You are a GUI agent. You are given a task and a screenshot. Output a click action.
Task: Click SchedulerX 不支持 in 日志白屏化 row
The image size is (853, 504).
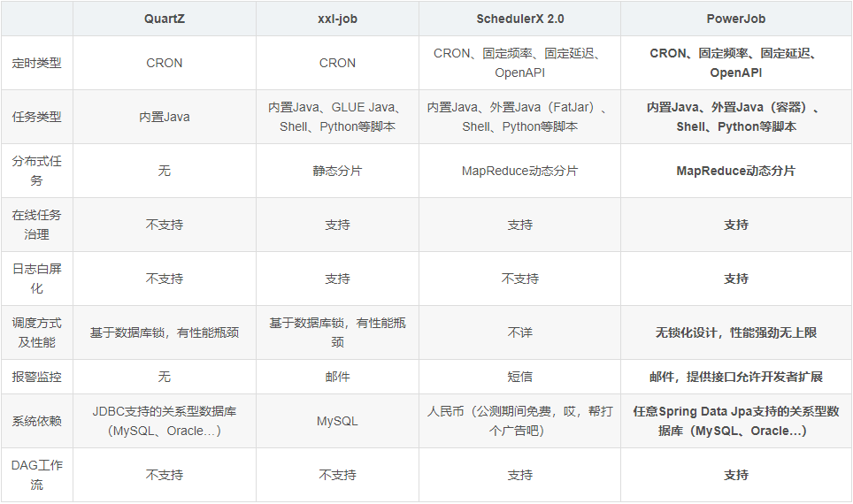coord(519,279)
